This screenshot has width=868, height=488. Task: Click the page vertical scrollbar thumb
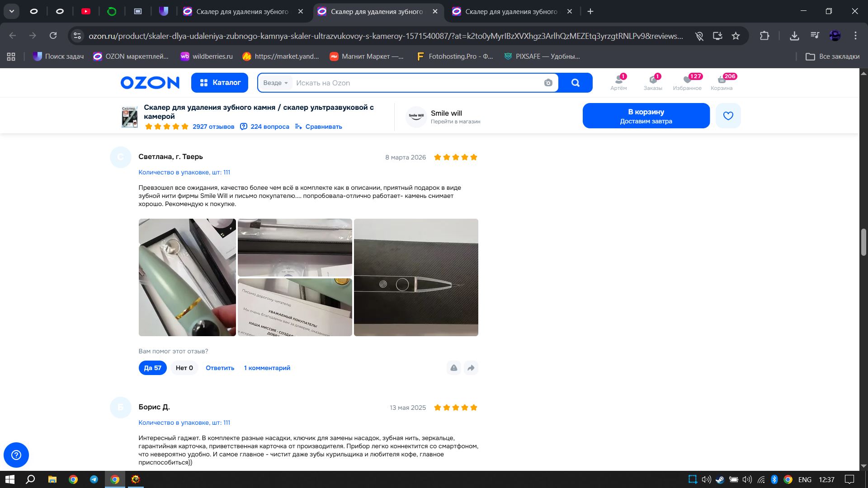[x=863, y=242]
